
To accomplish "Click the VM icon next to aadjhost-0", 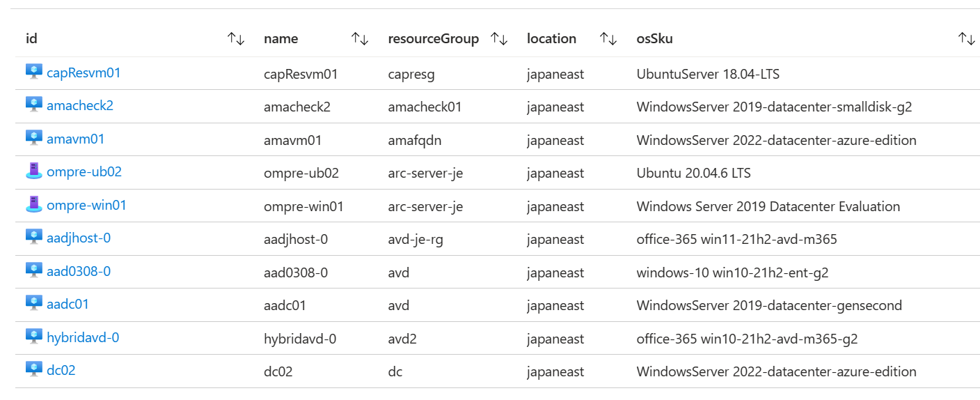I will pyautogui.click(x=34, y=238).
